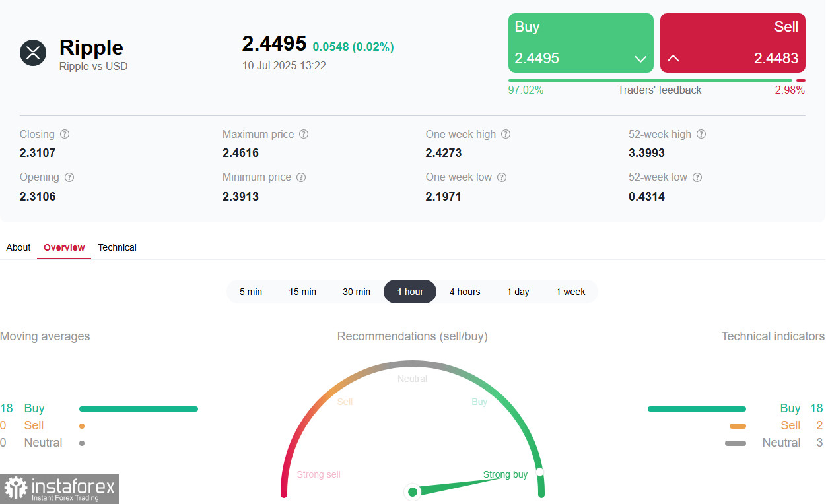
Task: Click the red Sell 2.4483 button
Action: pos(733,43)
